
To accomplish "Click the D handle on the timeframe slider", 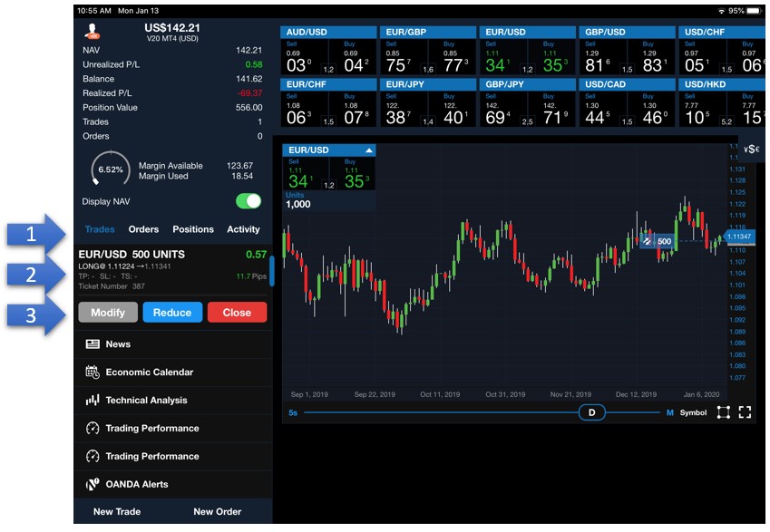I will pyautogui.click(x=591, y=412).
